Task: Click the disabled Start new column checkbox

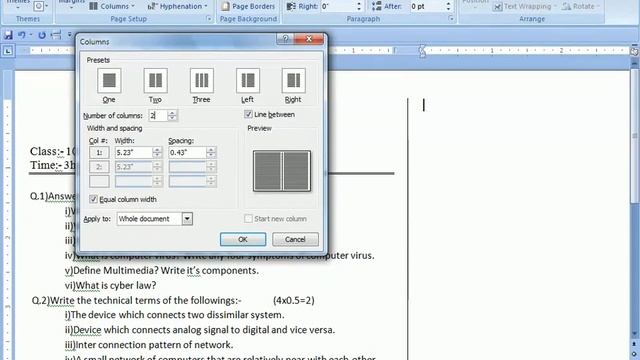Action: (248, 219)
